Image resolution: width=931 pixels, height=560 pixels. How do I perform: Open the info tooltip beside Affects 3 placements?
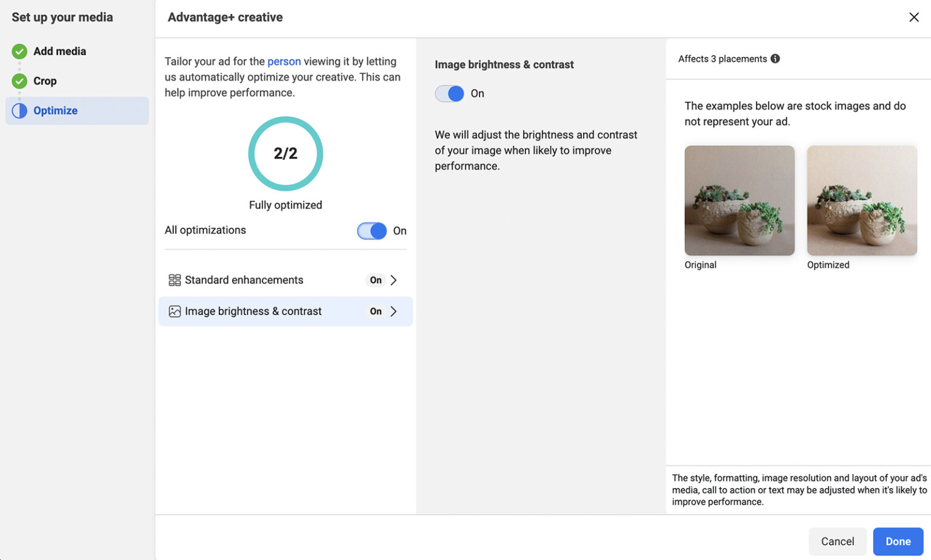tap(776, 59)
